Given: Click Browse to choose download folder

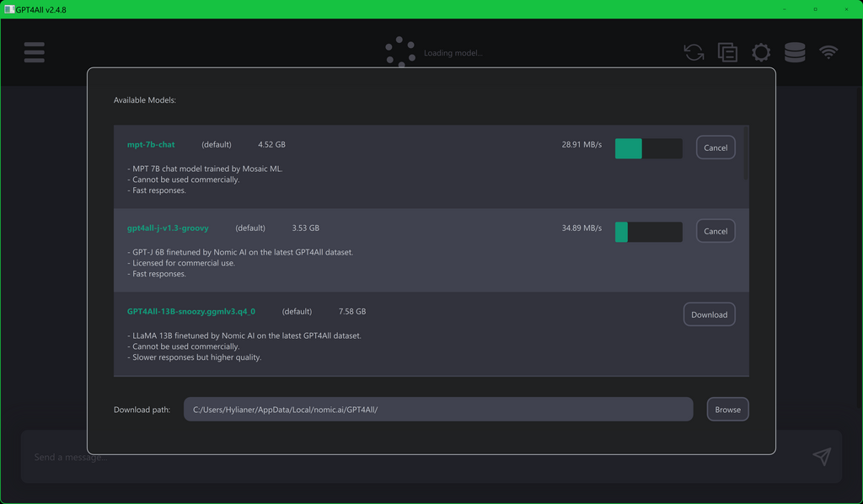Looking at the screenshot, I should 727,410.
